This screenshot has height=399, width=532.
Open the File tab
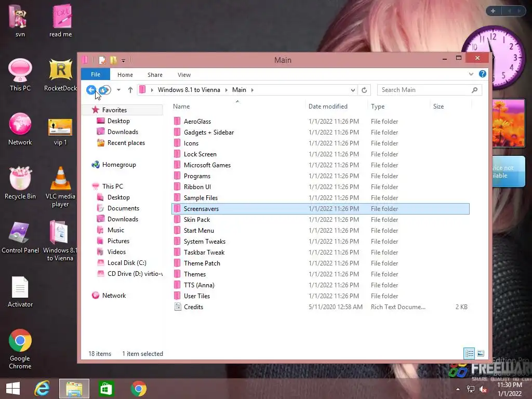click(x=96, y=74)
